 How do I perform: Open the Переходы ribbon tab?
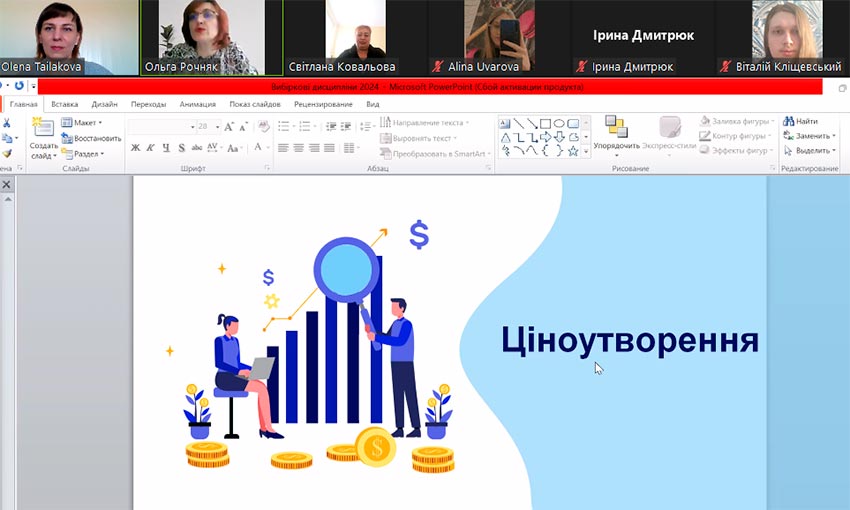(149, 104)
